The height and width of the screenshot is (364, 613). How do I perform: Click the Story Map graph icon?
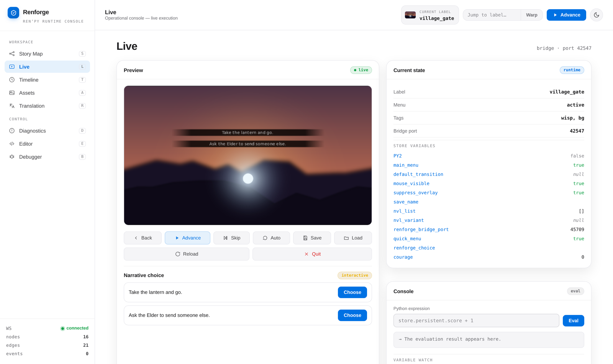coord(12,54)
